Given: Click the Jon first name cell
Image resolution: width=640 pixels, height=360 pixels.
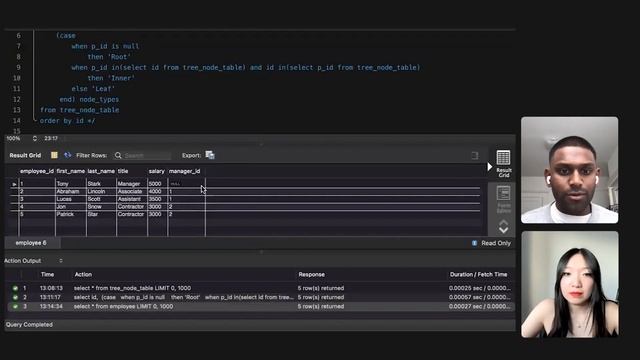Looking at the screenshot, I should tap(71, 207).
